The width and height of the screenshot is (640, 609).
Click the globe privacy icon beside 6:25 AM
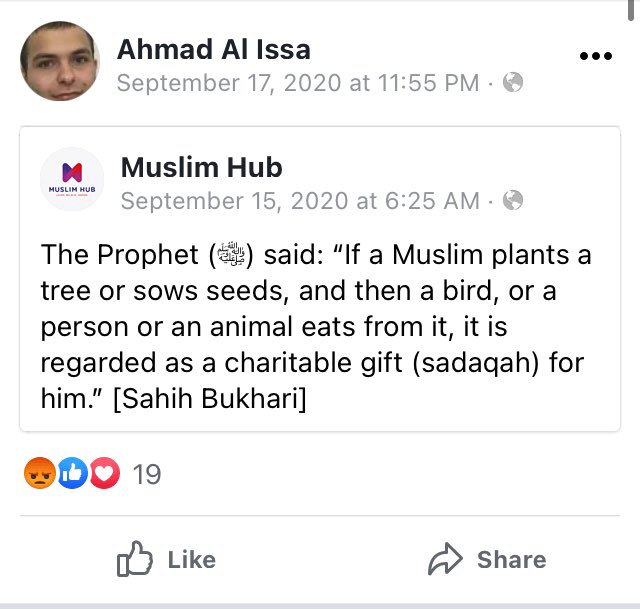click(513, 200)
